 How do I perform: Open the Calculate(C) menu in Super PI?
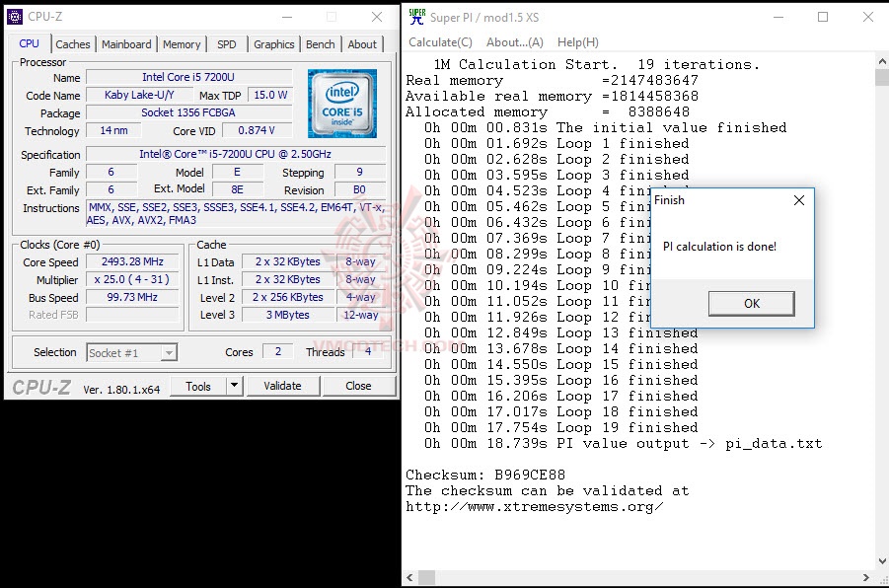pyautogui.click(x=440, y=42)
